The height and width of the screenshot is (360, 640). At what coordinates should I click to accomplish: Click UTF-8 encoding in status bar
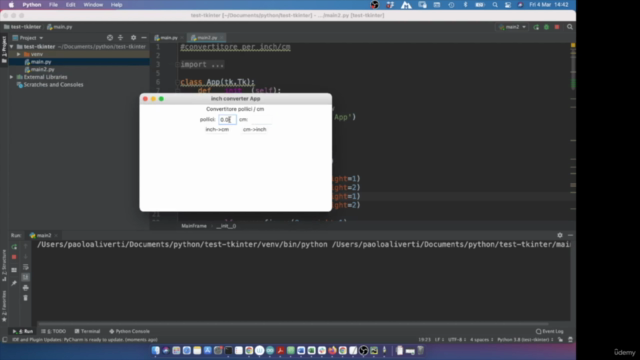point(457,340)
